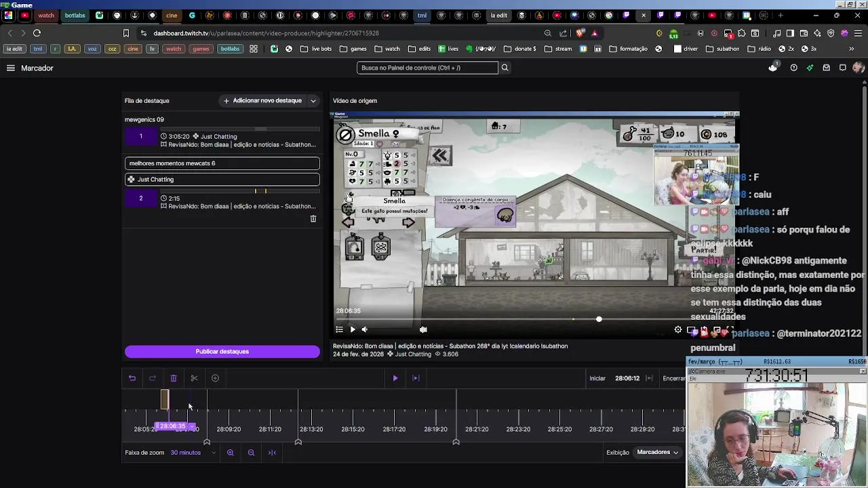Open the inbox mail icon in header
The width and height of the screenshot is (868, 488).
826,68
